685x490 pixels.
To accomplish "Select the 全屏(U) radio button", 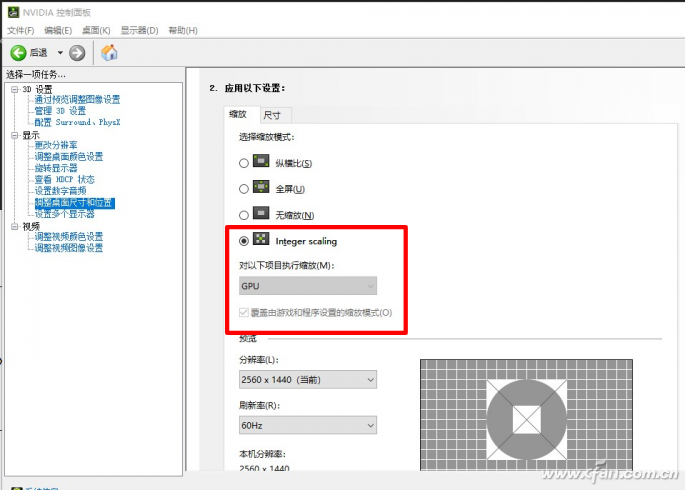I will pos(244,189).
